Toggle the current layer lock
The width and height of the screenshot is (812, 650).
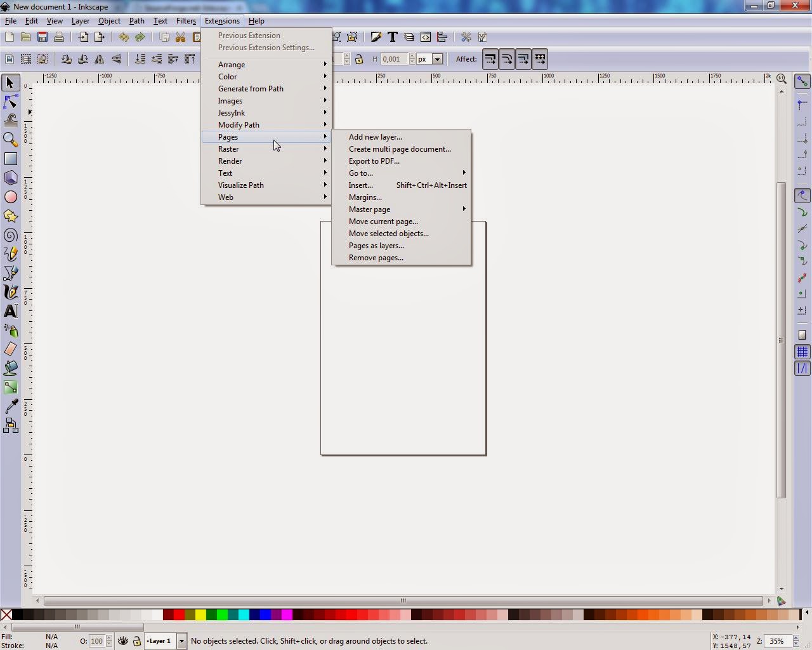tap(137, 641)
